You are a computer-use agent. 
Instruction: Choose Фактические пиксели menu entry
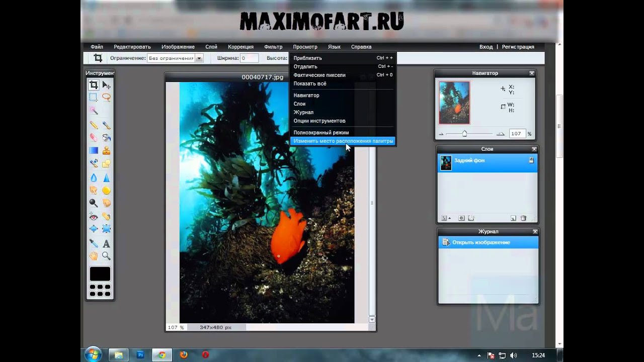[x=343, y=75]
